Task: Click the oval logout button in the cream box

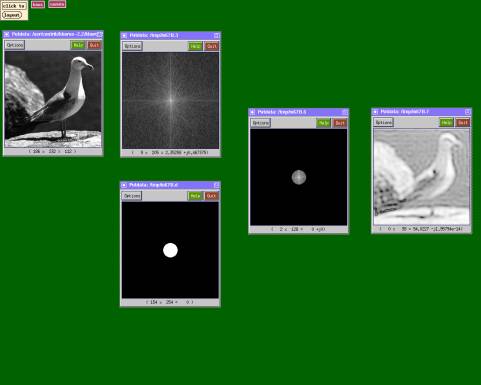Action: [x=12, y=15]
